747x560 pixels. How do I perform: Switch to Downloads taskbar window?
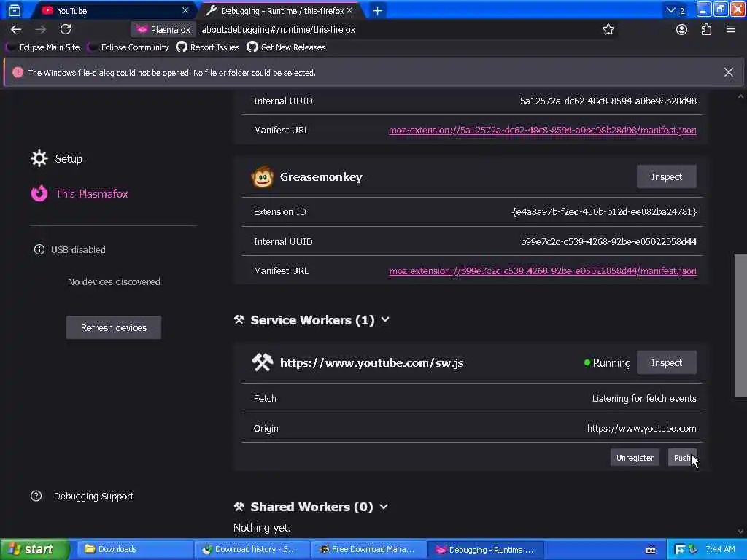pos(134,550)
